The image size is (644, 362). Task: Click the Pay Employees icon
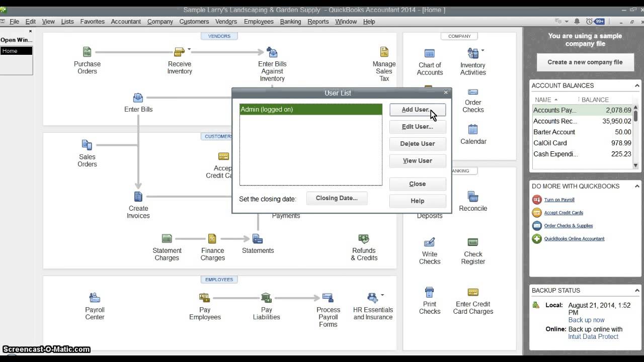click(x=204, y=298)
